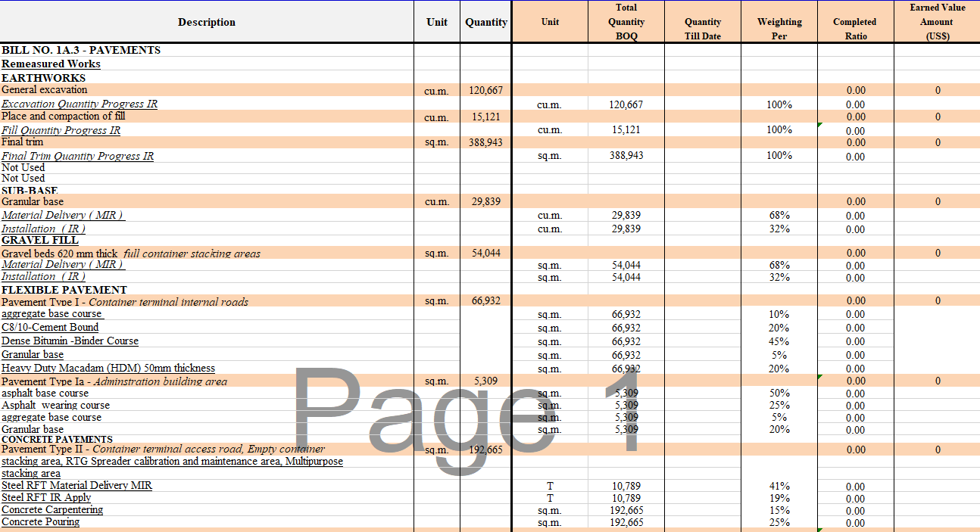Click Dense Bitumin -Binder Course item
This screenshot has width=980, height=532.
point(70,341)
